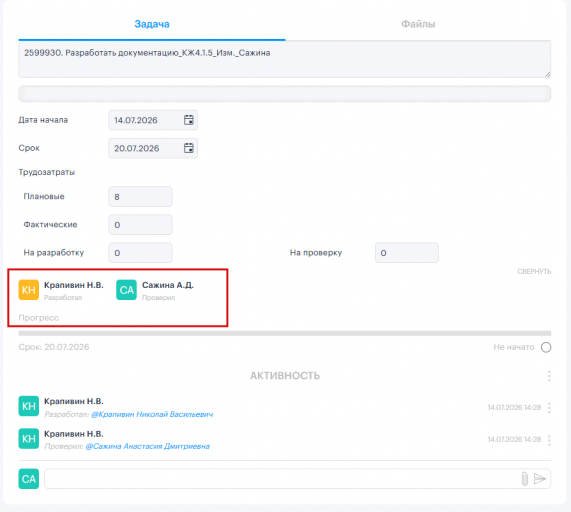Send the comment with the arrow icon

pyautogui.click(x=540, y=479)
